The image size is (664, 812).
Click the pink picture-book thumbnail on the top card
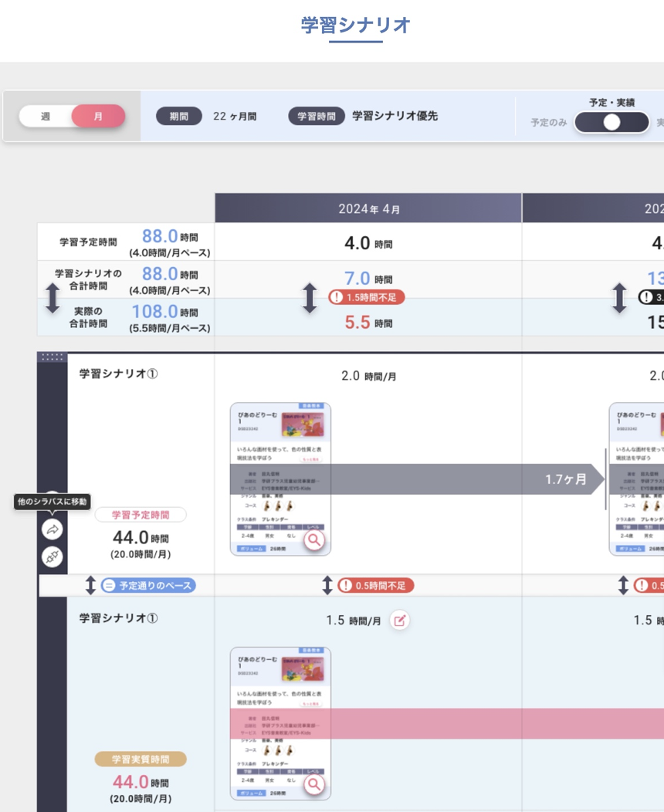(303, 425)
